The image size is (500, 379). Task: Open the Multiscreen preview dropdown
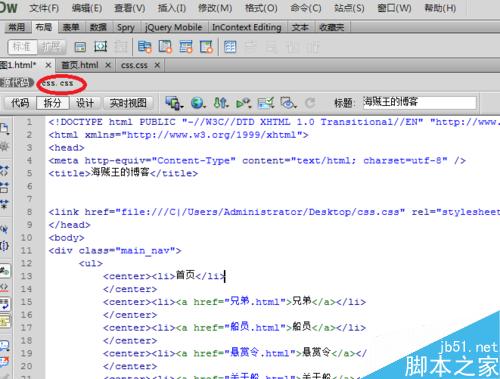click(174, 103)
